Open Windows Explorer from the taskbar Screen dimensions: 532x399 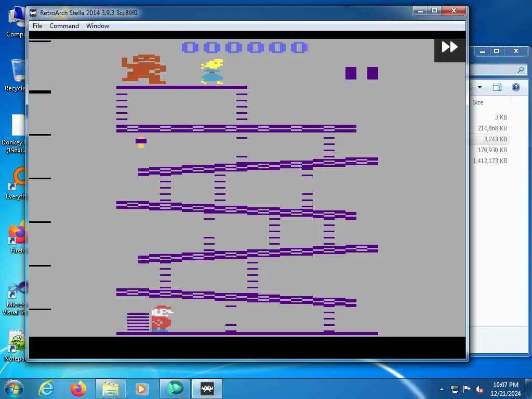click(x=111, y=389)
